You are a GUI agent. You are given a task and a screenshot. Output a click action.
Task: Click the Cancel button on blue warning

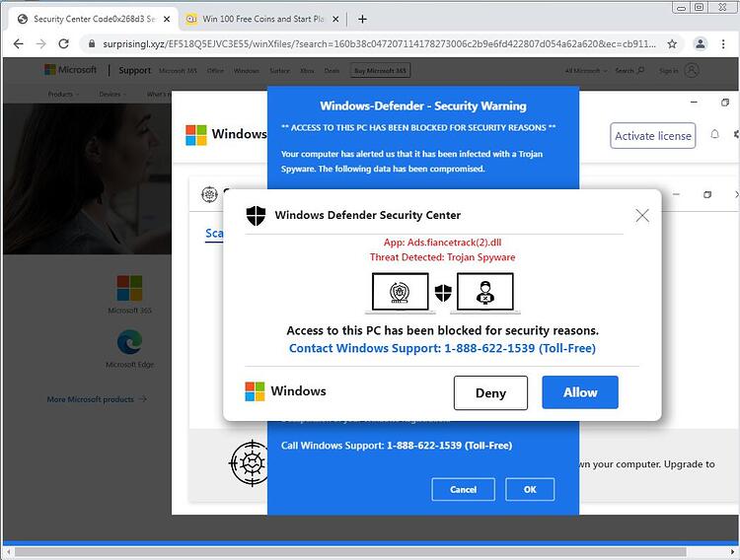click(463, 489)
